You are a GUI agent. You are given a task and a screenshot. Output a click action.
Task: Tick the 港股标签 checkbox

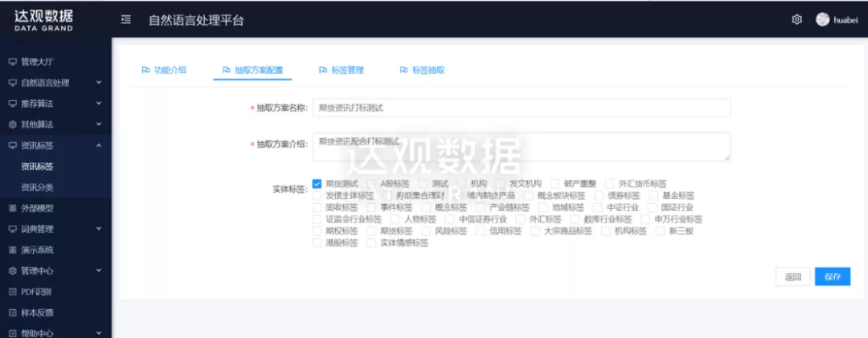tap(317, 242)
